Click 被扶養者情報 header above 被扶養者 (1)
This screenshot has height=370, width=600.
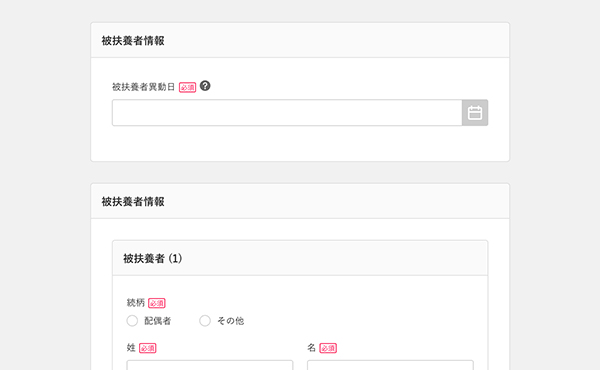(x=300, y=201)
